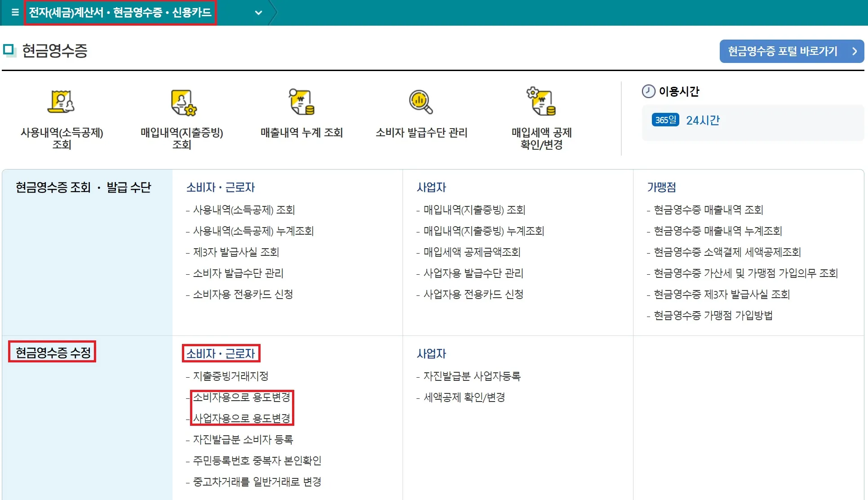This screenshot has width=868, height=500.
Task: Click 가맹점 category heading
Action: (x=661, y=187)
